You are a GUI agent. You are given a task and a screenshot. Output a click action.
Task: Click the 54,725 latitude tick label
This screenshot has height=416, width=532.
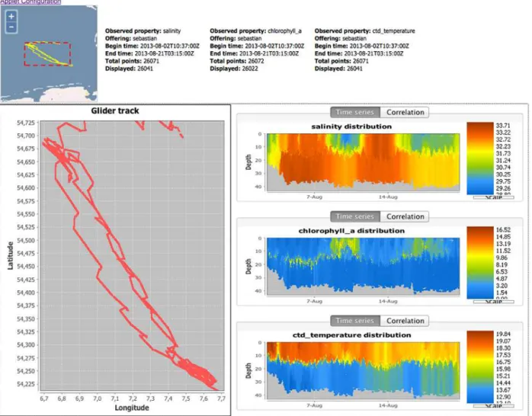pyautogui.click(x=26, y=123)
